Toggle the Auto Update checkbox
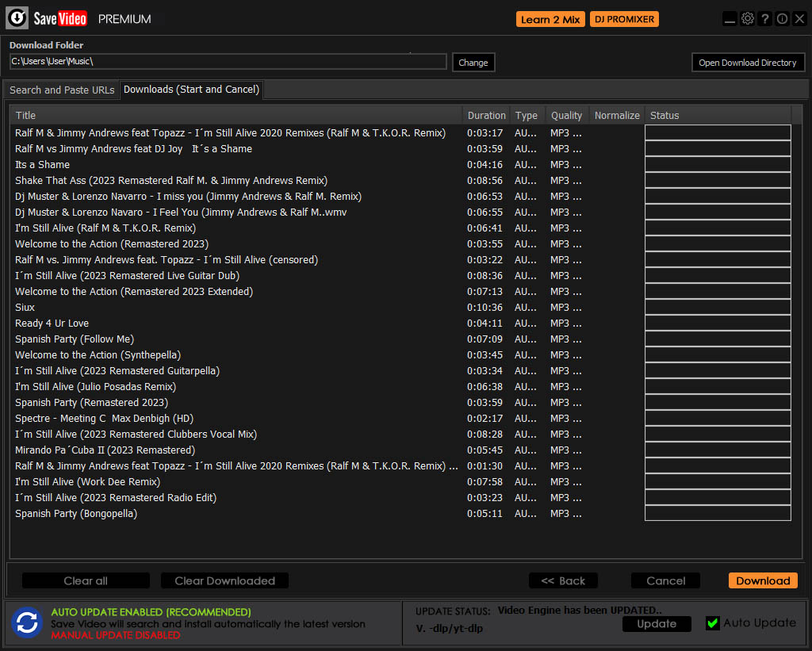This screenshot has height=651, width=812. pos(712,623)
